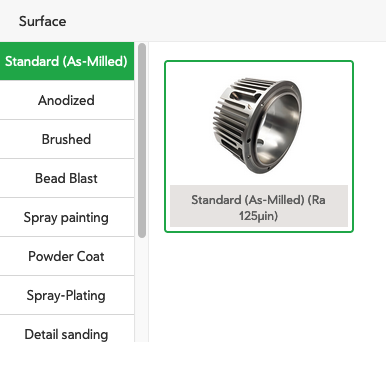Choose the Anodized surface finish
The height and width of the screenshot is (365, 386).
coord(67,100)
